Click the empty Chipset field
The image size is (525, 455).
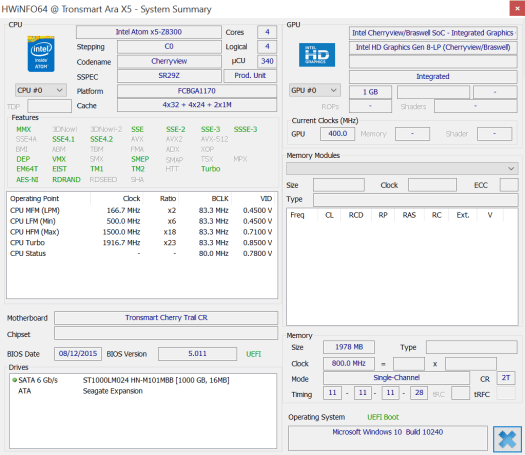166,333
